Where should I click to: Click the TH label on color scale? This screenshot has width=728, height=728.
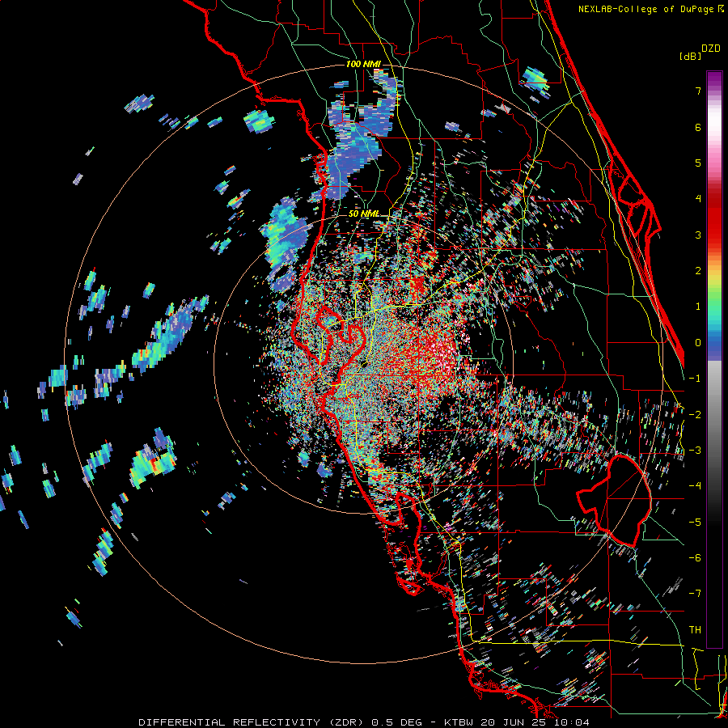(695, 630)
